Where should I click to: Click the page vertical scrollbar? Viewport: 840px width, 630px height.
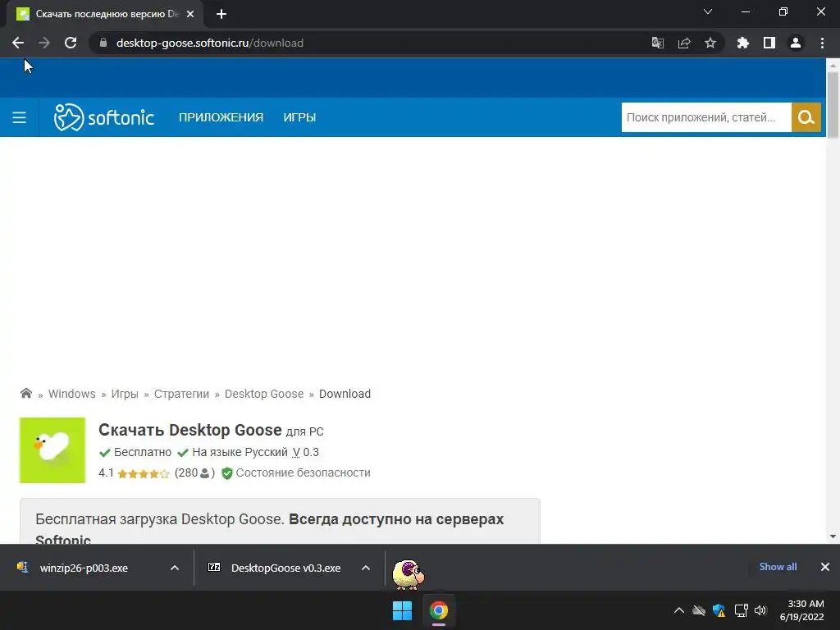(833, 105)
